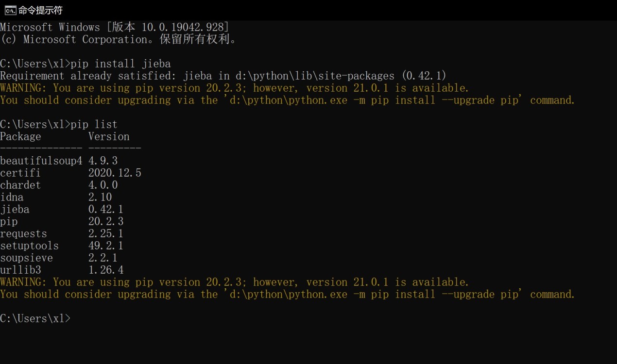Click the typed 'pip list' command
This screenshot has width=617, height=364.
point(94,124)
